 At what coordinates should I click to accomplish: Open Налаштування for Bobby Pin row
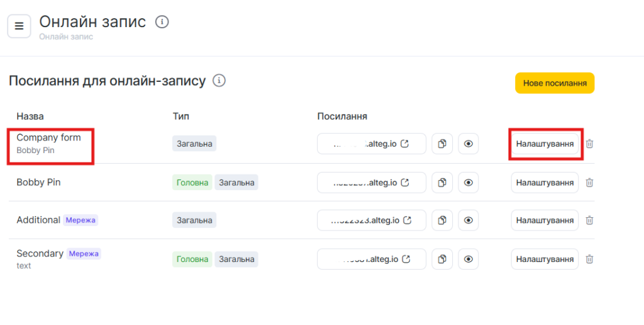point(545,183)
